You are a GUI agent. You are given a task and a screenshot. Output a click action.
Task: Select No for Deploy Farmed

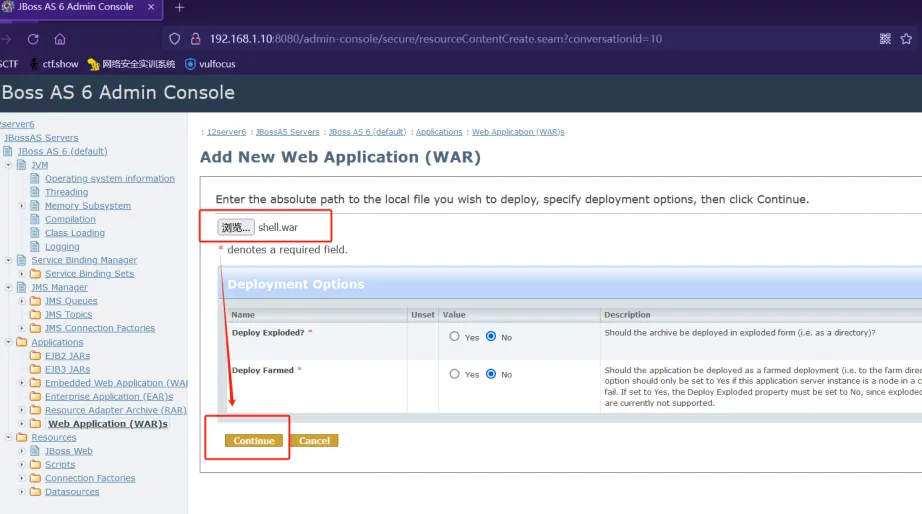coord(491,374)
